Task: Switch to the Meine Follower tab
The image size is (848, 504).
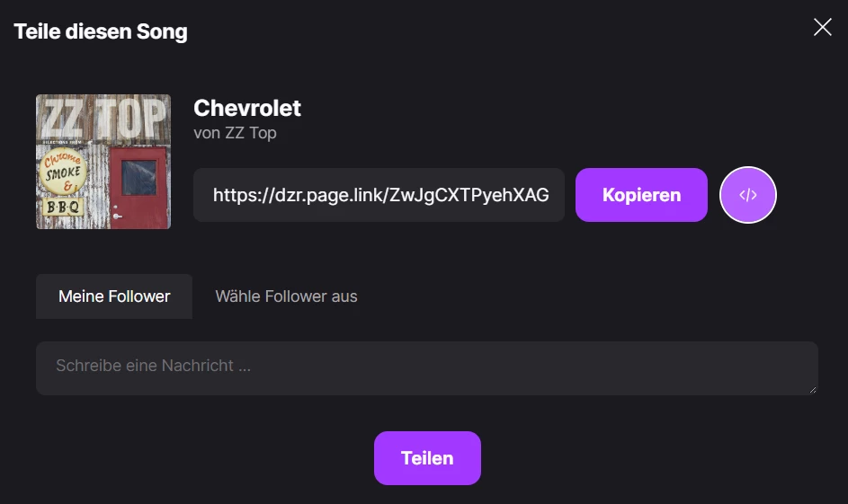Action: (x=114, y=296)
